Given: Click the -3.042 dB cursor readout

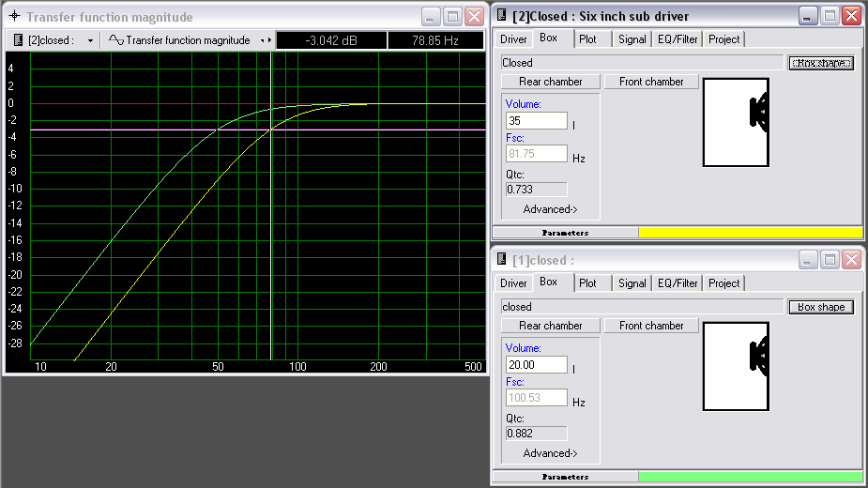Looking at the screenshot, I should point(331,40).
